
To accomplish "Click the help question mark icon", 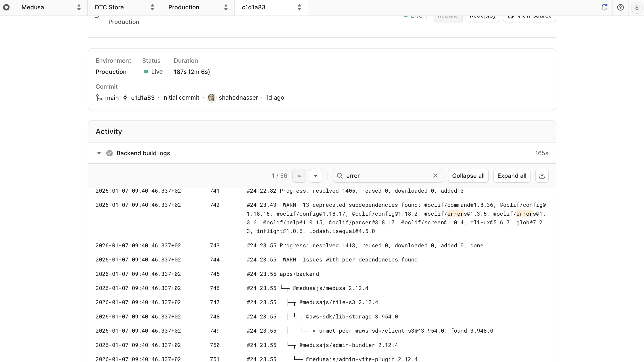I will tap(621, 7).
